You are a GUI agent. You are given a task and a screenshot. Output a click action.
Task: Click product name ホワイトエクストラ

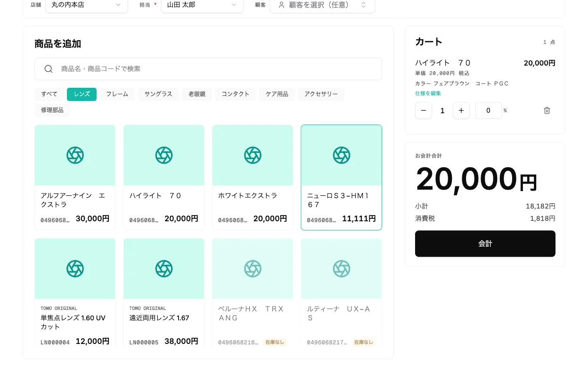tap(248, 195)
